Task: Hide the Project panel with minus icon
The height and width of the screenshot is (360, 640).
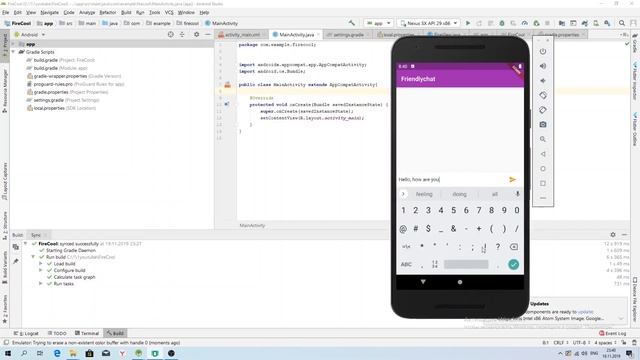Action: point(208,35)
